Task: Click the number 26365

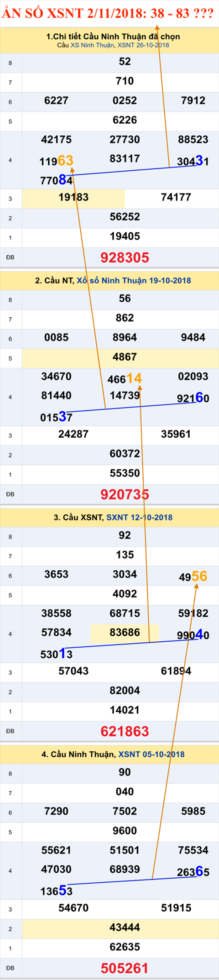Action: (x=193, y=872)
